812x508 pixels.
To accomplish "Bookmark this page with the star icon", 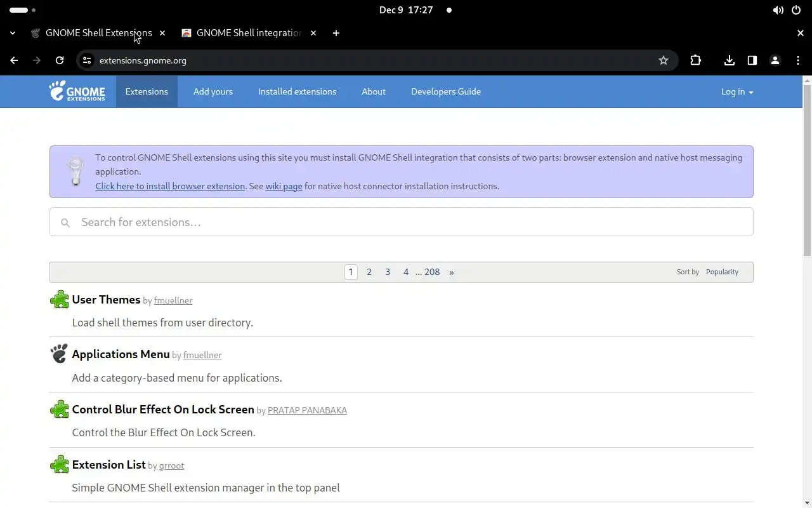I will tap(664, 60).
